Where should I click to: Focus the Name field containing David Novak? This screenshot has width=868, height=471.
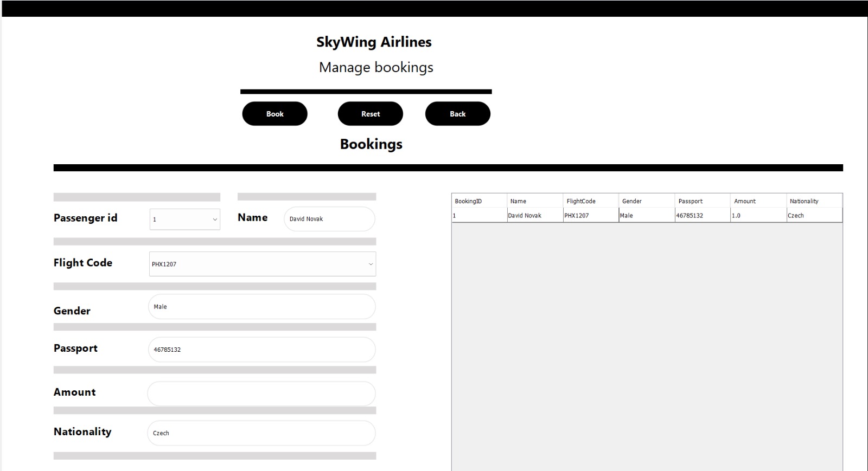(x=329, y=219)
